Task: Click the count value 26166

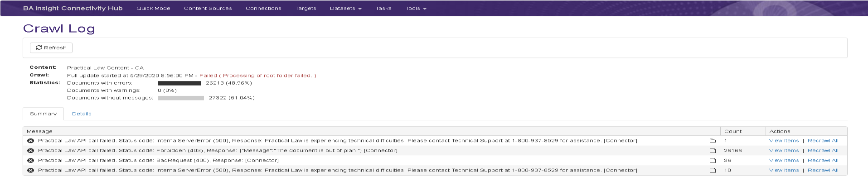Action: click(x=733, y=151)
